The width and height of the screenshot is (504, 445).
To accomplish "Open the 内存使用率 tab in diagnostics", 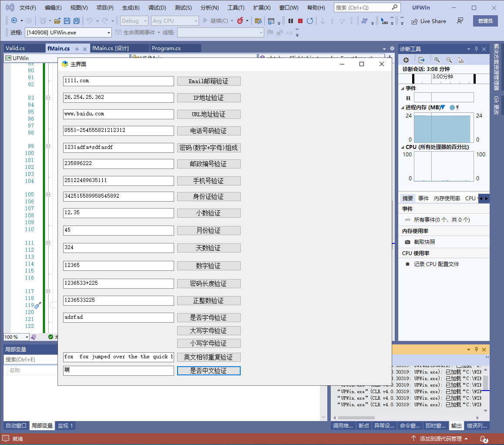I will [447, 199].
